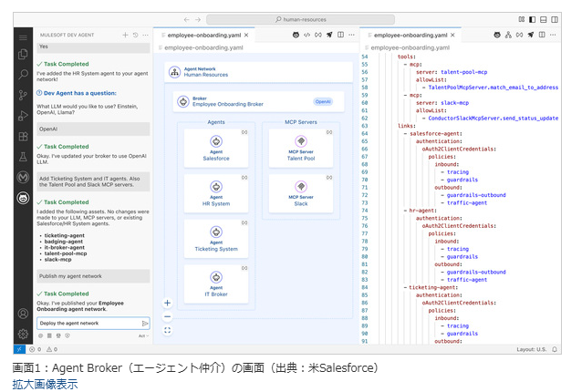This screenshot has width=582, height=392.
Task: Open Source Control in activity bar
Action: (23, 96)
